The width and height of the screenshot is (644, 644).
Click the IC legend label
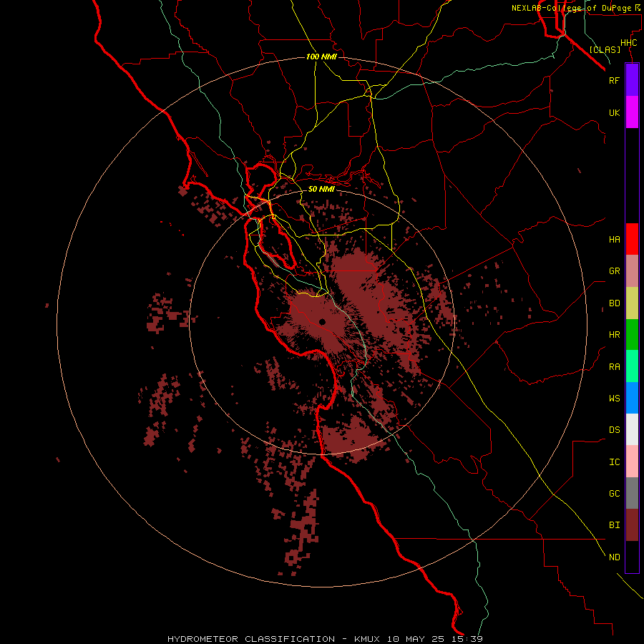tap(614, 462)
